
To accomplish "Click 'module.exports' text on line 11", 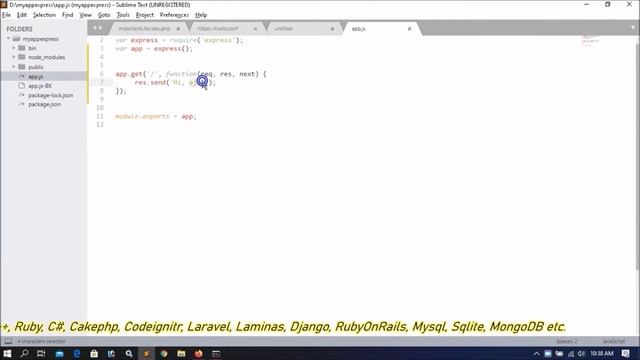I will tap(142, 116).
